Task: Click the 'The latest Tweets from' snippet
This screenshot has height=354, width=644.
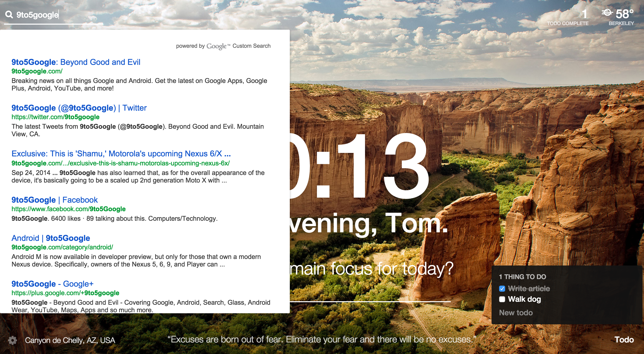Action: tap(138, 130)
